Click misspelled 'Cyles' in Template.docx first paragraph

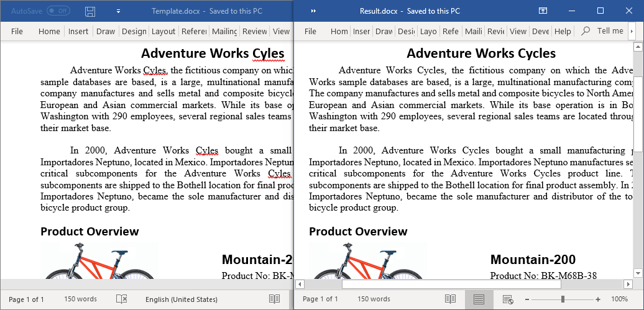(x=155, y=70)
